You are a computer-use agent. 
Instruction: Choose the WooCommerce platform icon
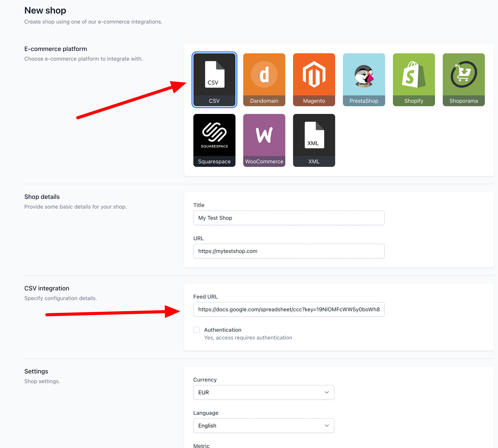pos(264,140)
